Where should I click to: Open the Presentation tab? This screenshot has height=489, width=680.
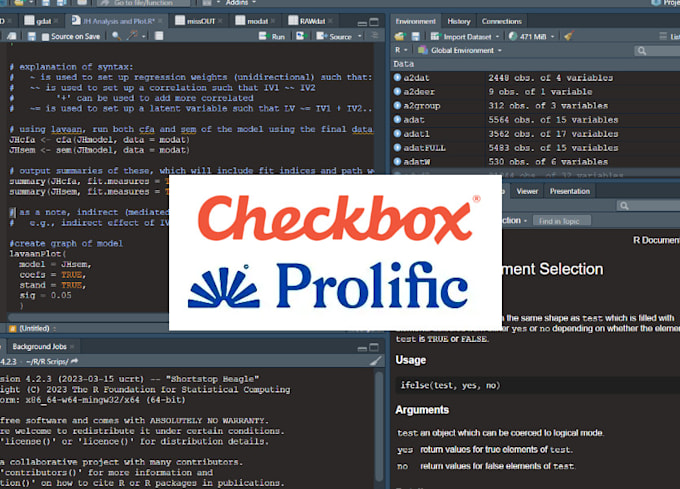point(569,191)
